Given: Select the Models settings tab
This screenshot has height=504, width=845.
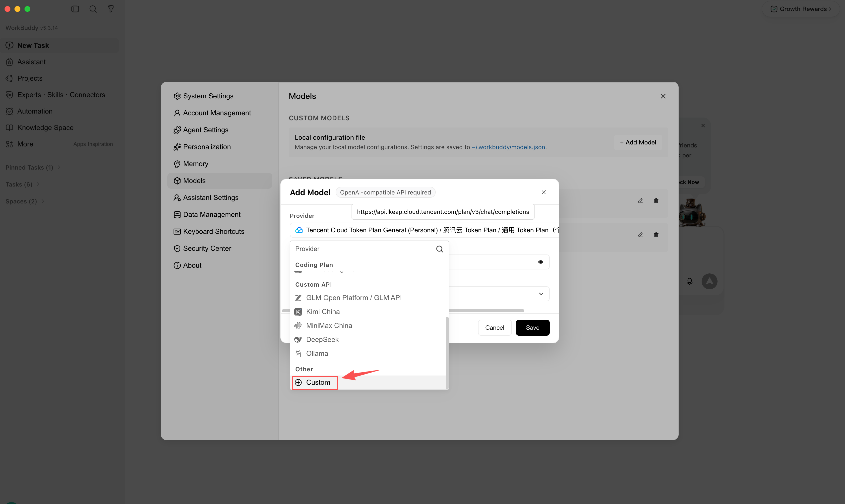Looking at the screenshot, I should tap(220, 181).
